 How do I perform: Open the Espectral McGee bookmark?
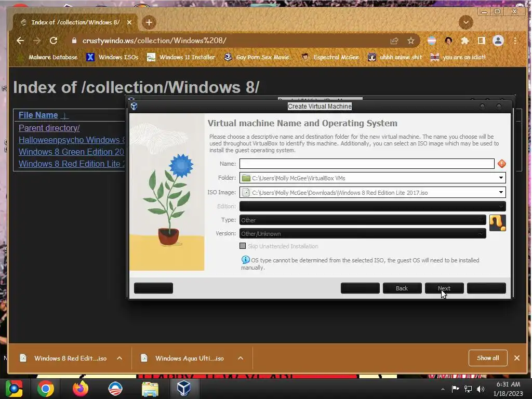pyautogui.click(x=330, y=57)
